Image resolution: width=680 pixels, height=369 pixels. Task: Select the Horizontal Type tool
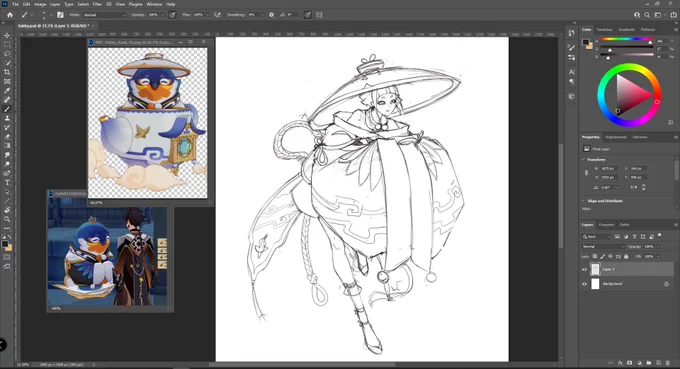(7, 183)
